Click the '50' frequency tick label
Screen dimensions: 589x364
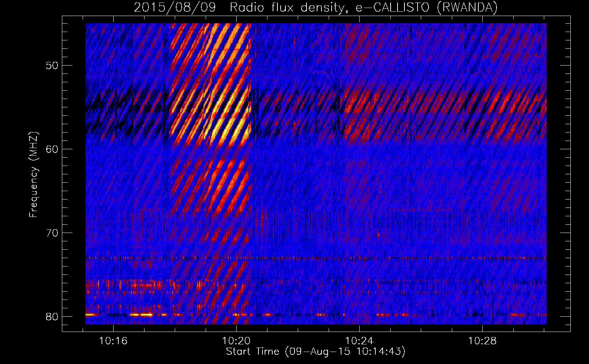(52, 66)
